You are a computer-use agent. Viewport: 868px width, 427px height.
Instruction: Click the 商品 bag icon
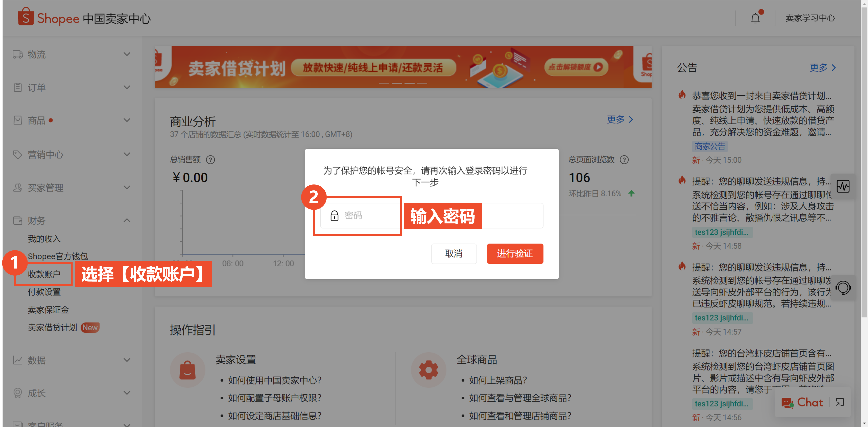18,120
